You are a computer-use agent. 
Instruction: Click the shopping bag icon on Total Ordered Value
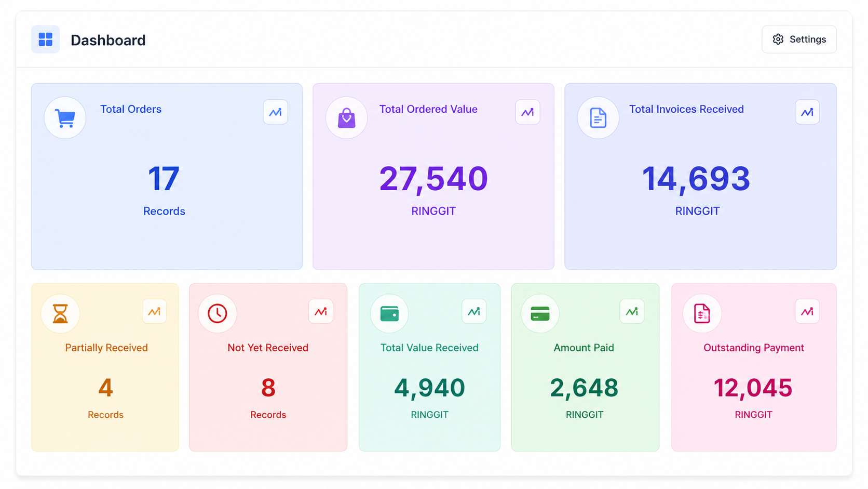click(x=347, y=118)
